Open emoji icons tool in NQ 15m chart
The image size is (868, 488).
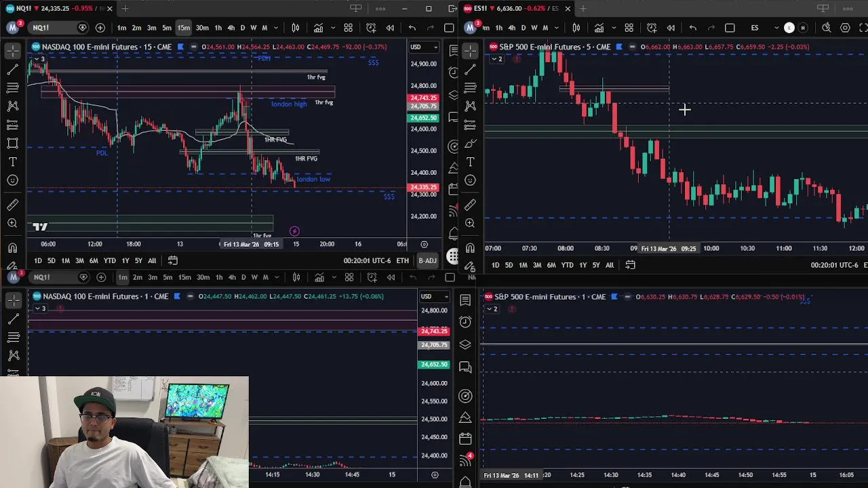tap(12, 180)
